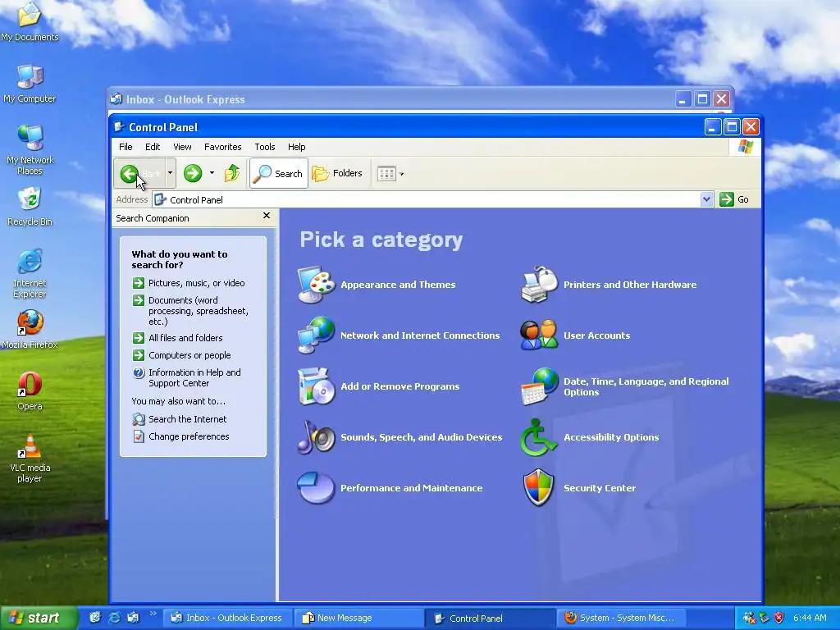Screen dimensions: 840x630
Task: Expand the Address bar dropdown
Action: coord(706,199)
